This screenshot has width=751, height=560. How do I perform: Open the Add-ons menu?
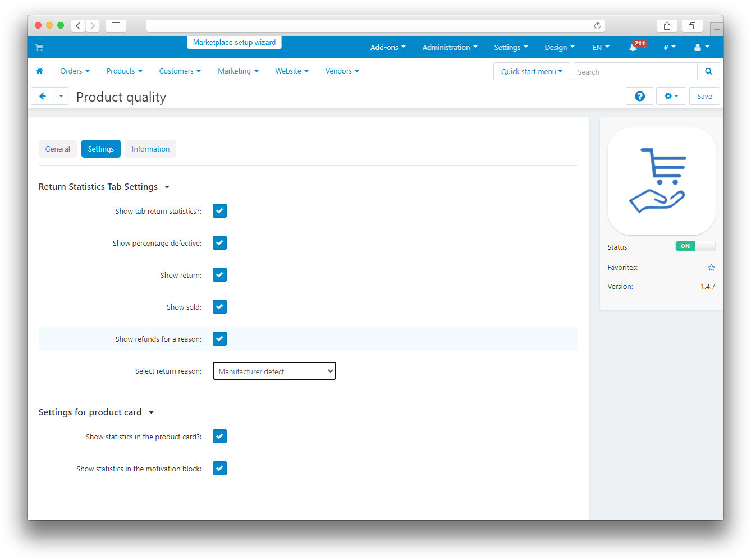point(387,48)
